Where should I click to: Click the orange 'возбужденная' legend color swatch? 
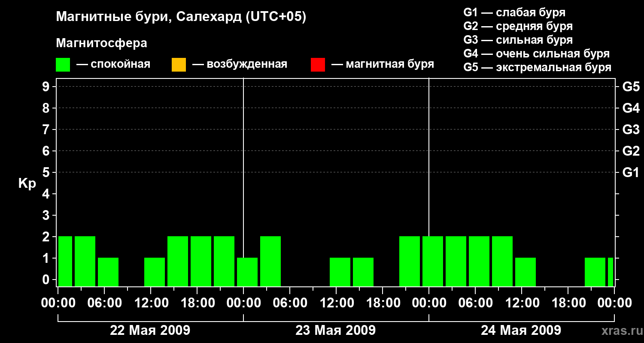pyautogui.click(x=179, y=65)
